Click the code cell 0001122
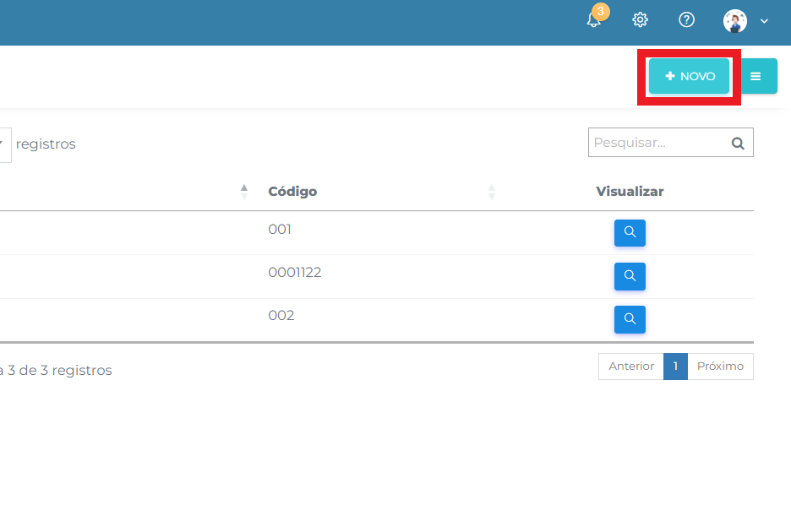The height and width of the screenshot is (532, 791). pyautogui.click(x=295, y=272)
